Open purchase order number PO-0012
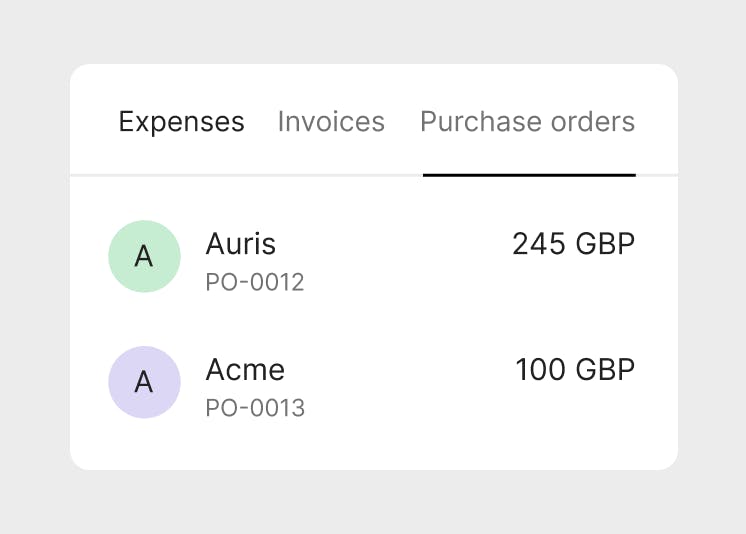This screenshot has height=534, width=746. (254, 283)
